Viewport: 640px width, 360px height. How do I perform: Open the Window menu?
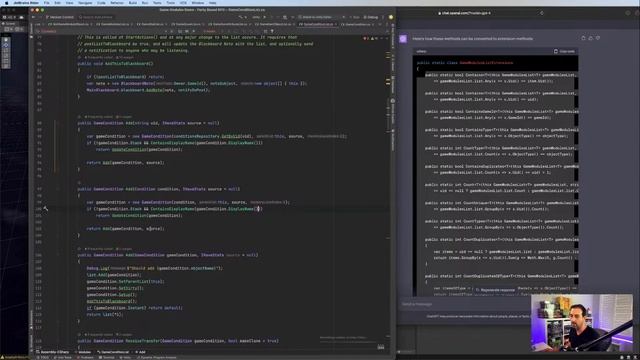[198, 3]
